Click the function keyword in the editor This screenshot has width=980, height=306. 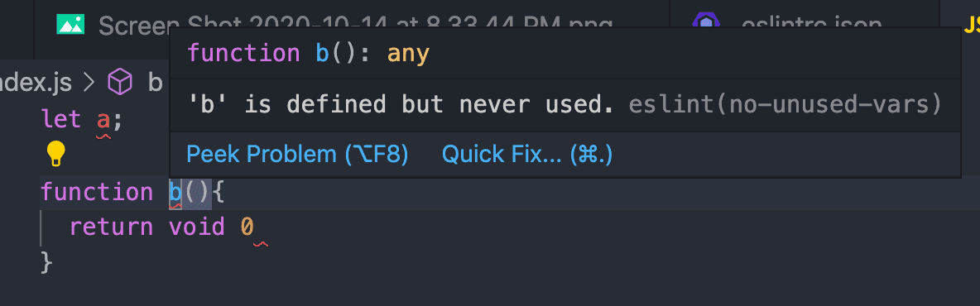[x=97, y=192]
